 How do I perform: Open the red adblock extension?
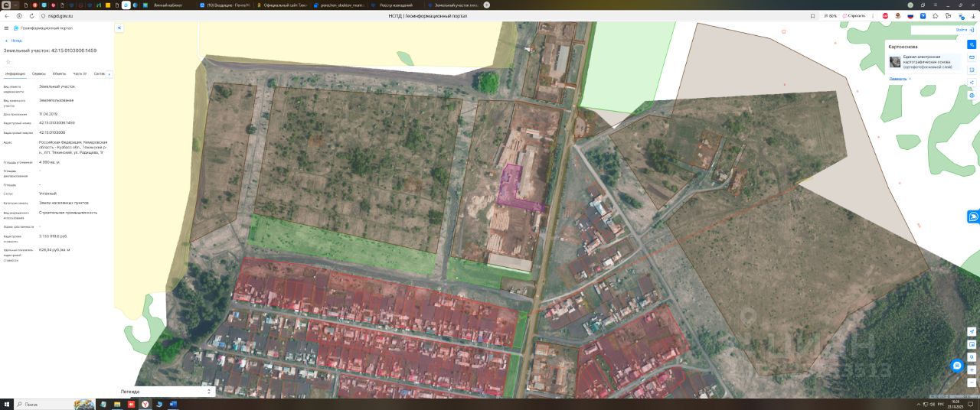pyautogui.click(x=885, y=15)
